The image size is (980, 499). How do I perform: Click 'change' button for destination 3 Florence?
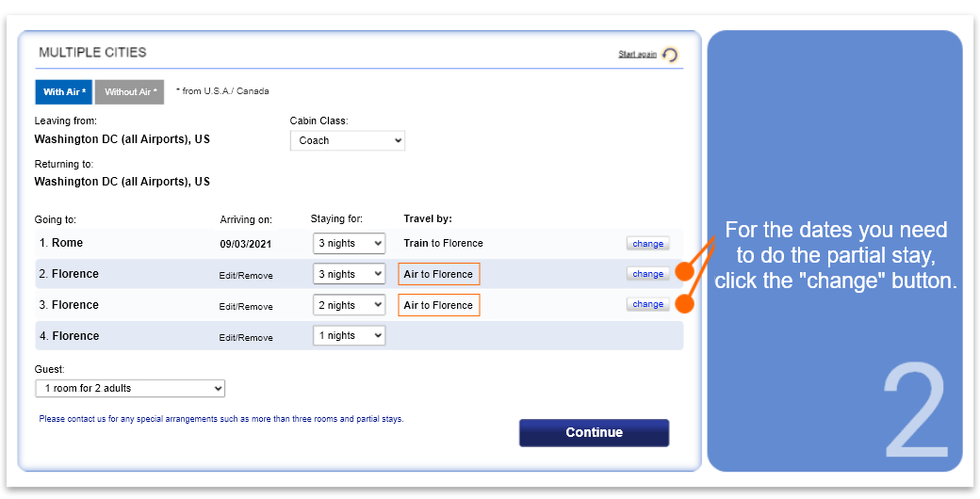click(647, 304)
